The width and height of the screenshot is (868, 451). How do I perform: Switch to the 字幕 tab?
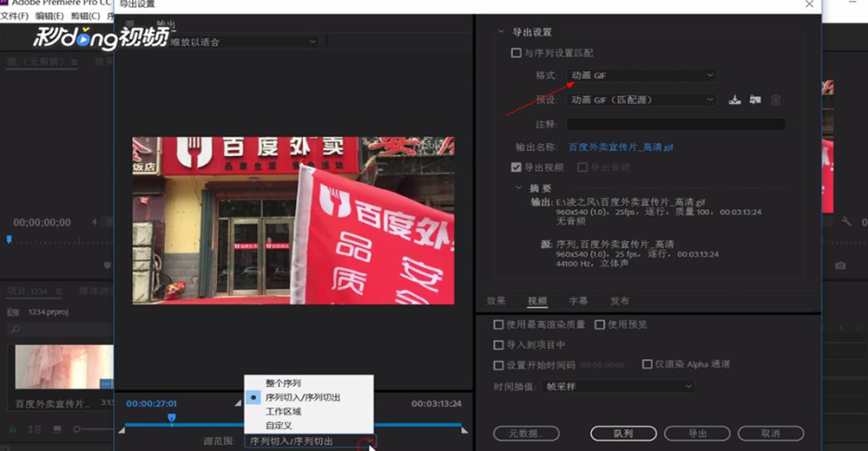(578, 301)
